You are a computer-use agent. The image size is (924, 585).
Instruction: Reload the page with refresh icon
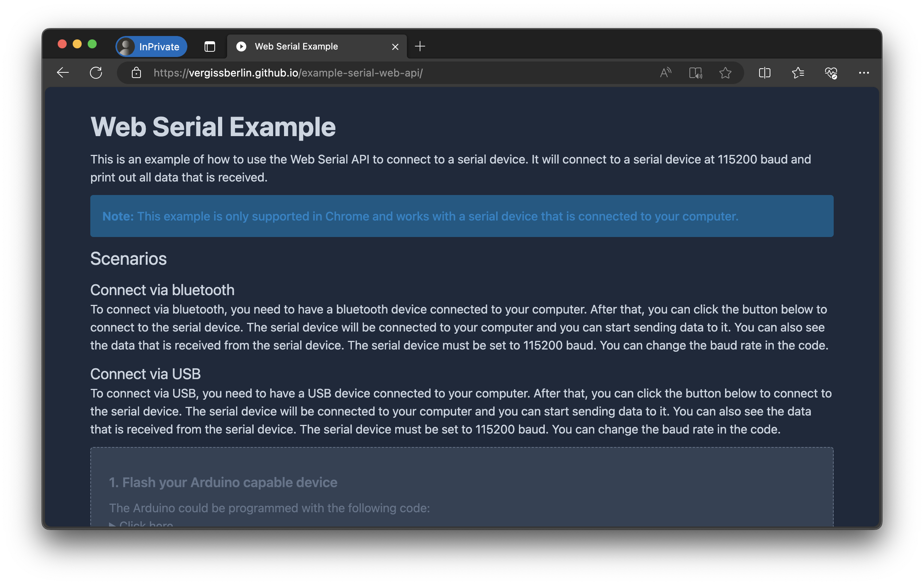click(96, 73)
